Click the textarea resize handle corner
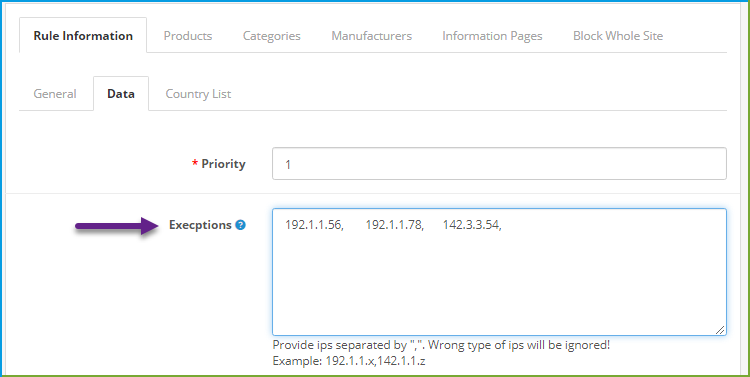Viewport: 750px width, 377px height. pos(719,329)
